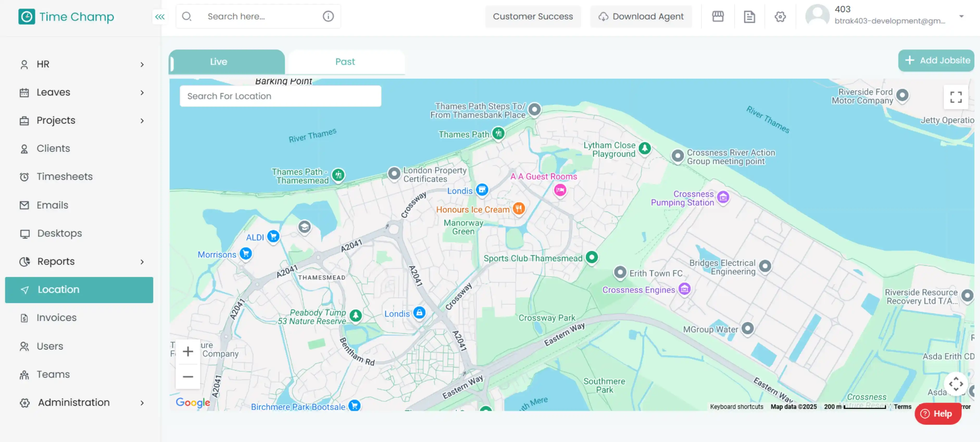Focus the Search here field

tap(259, 16)
